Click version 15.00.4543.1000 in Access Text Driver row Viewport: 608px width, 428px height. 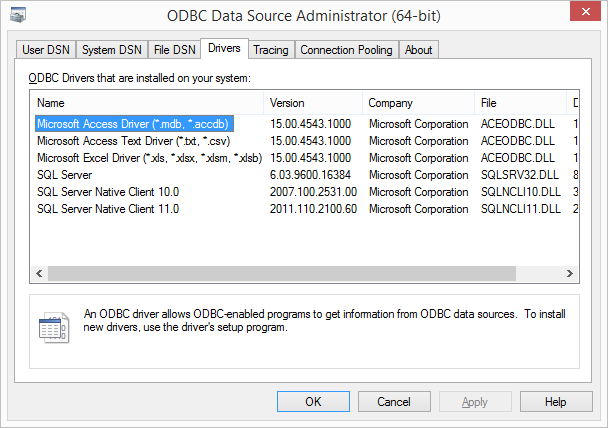pos(310,141)
